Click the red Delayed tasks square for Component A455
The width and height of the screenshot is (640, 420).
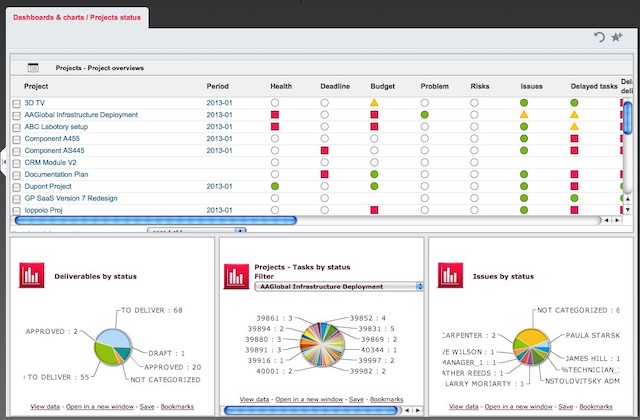click(x=574, y=138)
